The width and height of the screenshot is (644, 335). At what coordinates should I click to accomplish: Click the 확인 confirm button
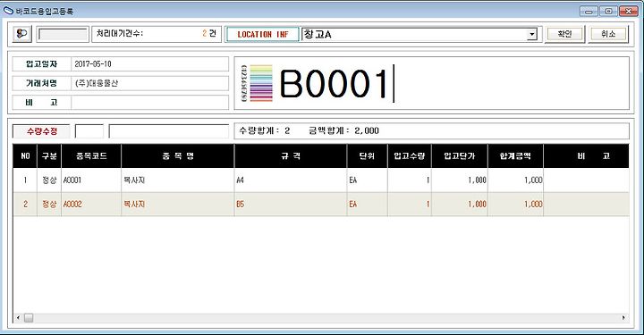point(564,34)
